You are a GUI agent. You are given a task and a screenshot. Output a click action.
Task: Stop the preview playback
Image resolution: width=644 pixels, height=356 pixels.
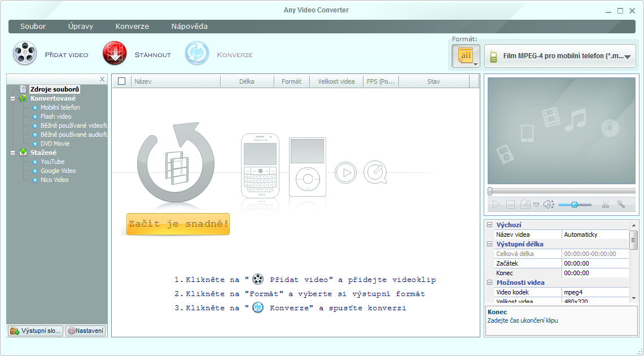(510, 205)
